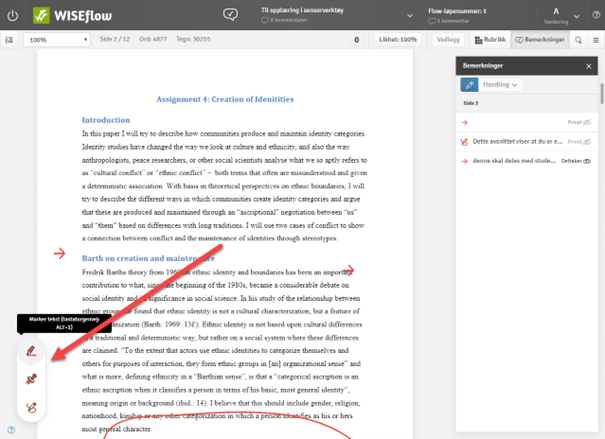Click the power/logout icon

(13, 16)
